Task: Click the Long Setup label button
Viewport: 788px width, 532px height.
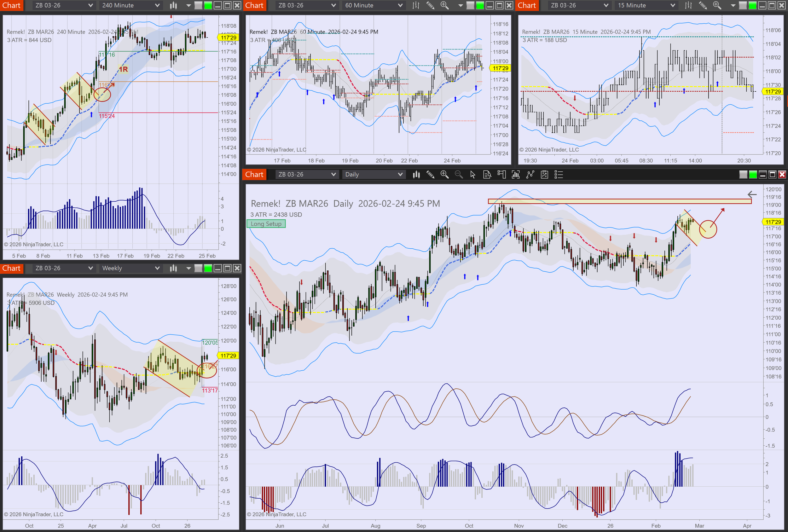Action: (266, 224)
